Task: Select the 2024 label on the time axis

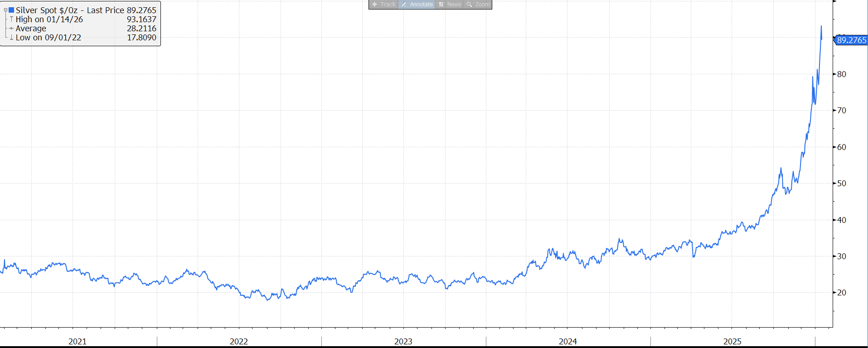Action: click(568, 341)
